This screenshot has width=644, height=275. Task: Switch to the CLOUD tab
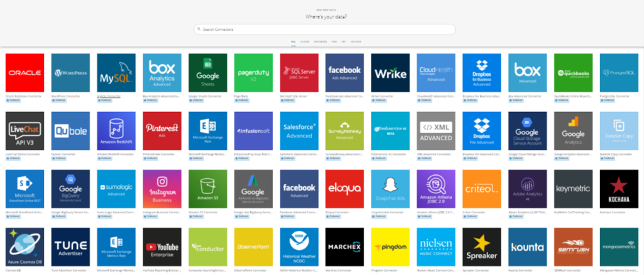coord(305,42)
